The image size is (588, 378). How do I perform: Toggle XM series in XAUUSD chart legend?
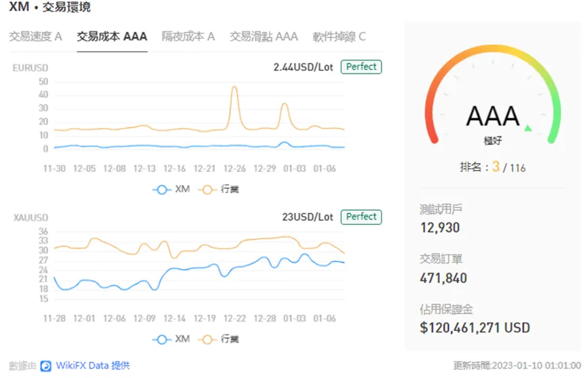171,339
